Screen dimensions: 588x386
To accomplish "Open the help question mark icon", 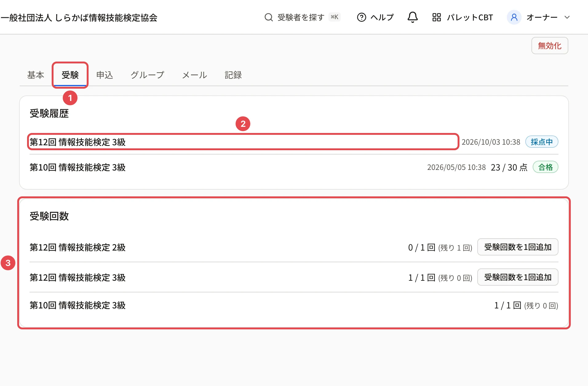I will click(361, 17).
